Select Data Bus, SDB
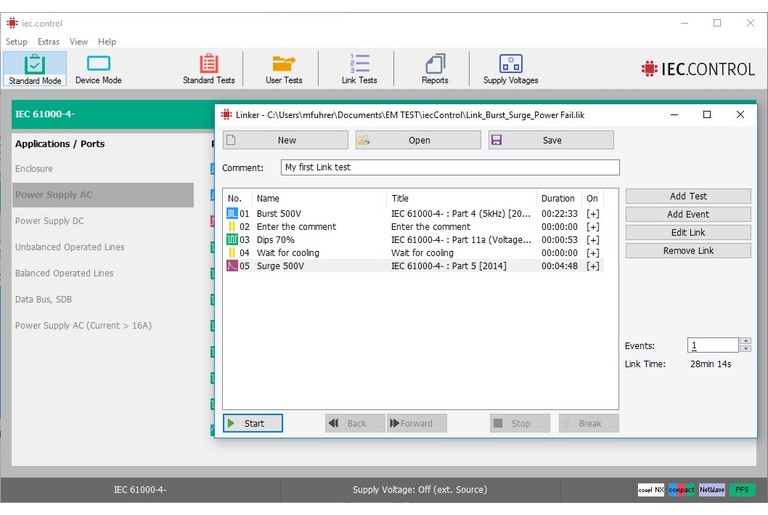The height and width of the screenshot is (515, 768). 43,299
